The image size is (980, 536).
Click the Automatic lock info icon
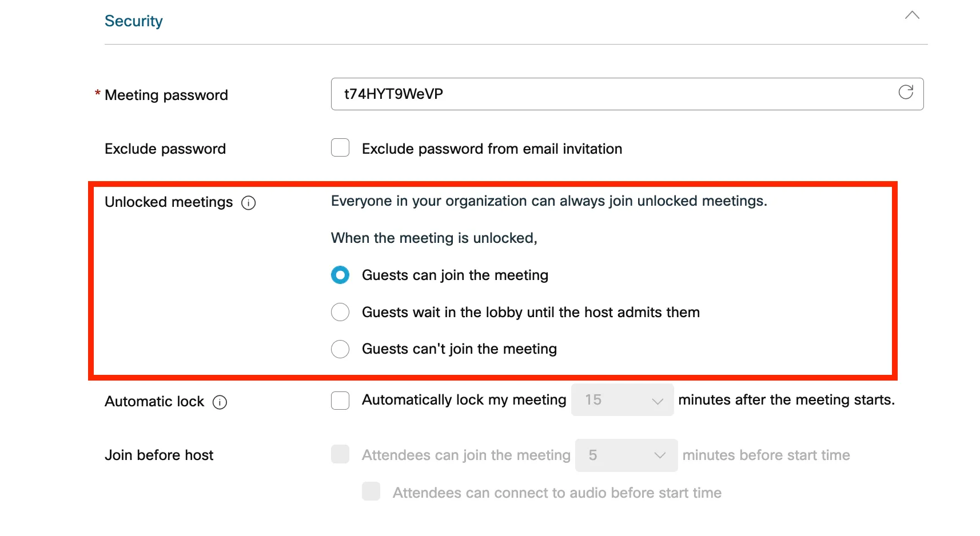220,402
